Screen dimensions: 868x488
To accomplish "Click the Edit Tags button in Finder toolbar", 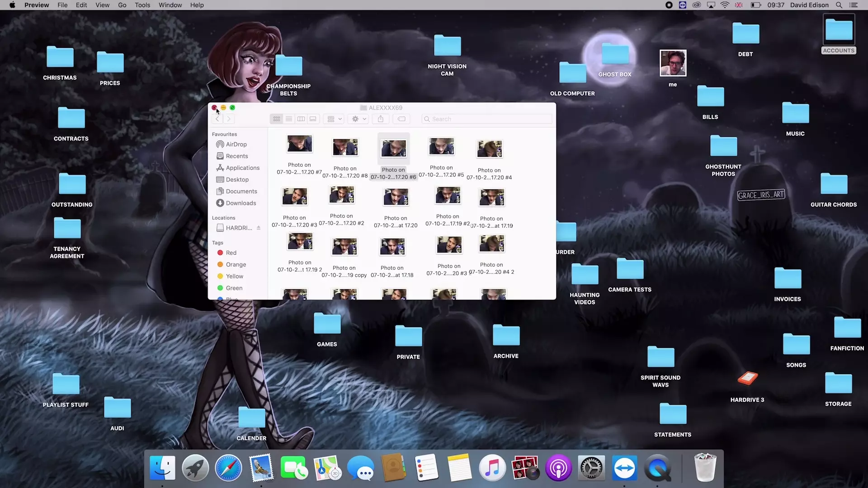I will [401, 119].
